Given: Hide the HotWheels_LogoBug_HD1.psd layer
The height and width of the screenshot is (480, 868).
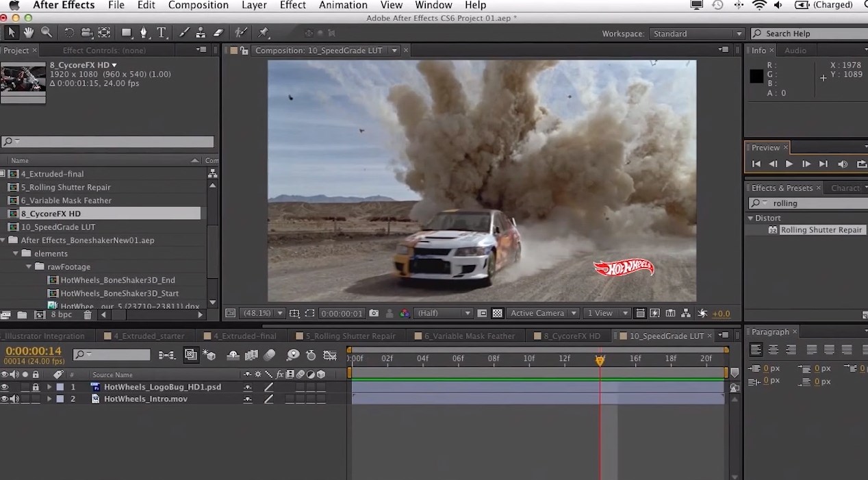Looking at the screenshot, I should [5, 387].
